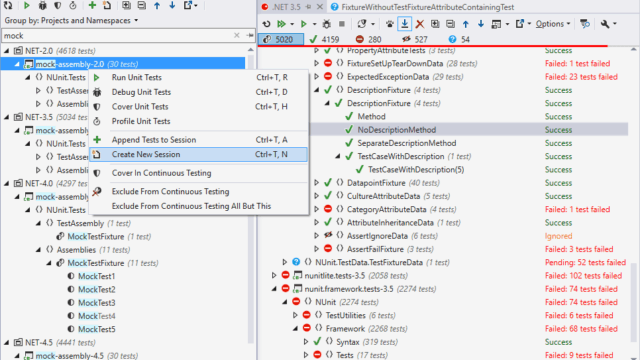Clear the mock search text
Viewport: 640px width, 360px height.
237,36
